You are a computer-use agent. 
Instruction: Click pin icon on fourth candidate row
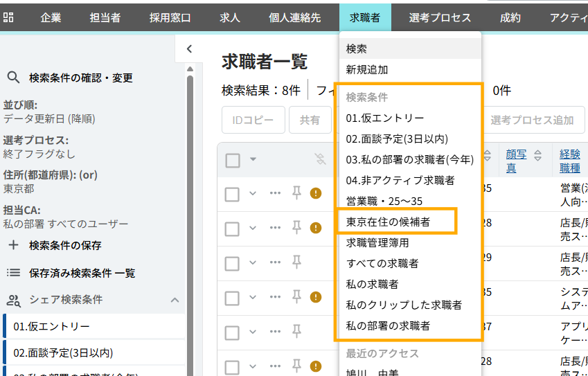click(x=296, y=296)
